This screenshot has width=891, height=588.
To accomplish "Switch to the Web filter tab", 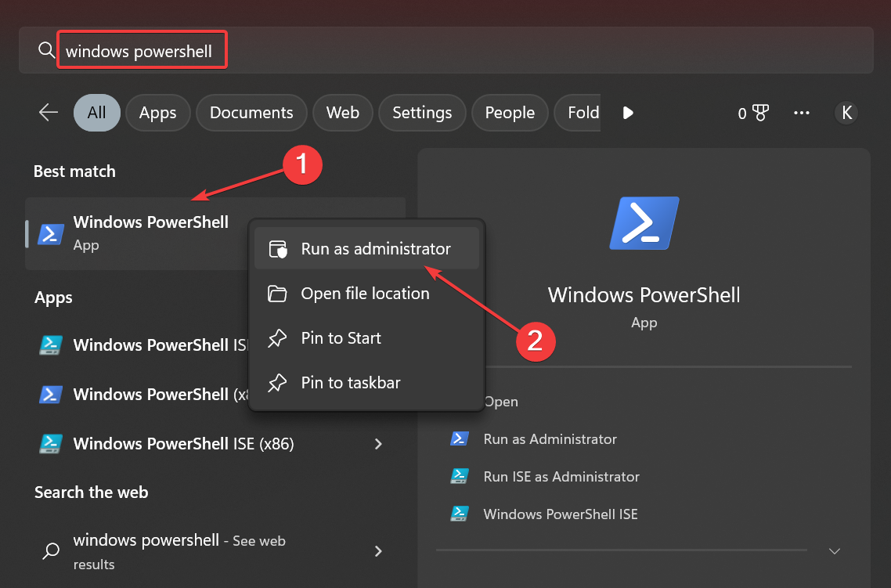I will [x=343, y=113].
